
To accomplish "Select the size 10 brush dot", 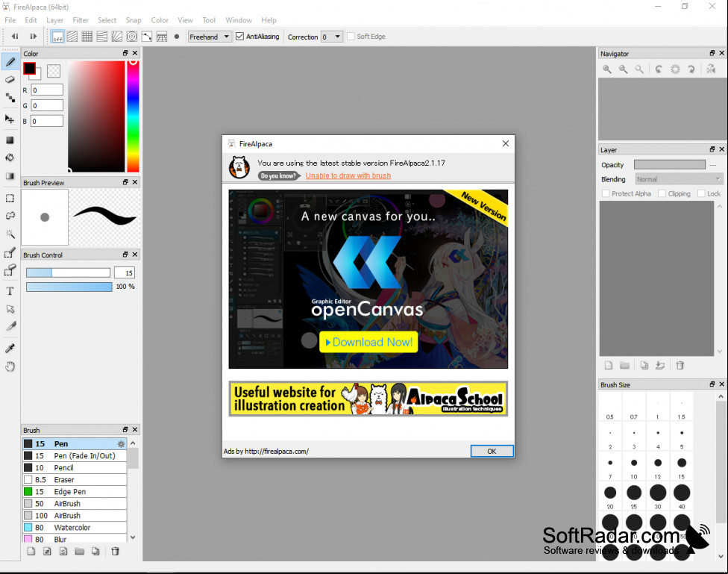I will tap(634, 463).
